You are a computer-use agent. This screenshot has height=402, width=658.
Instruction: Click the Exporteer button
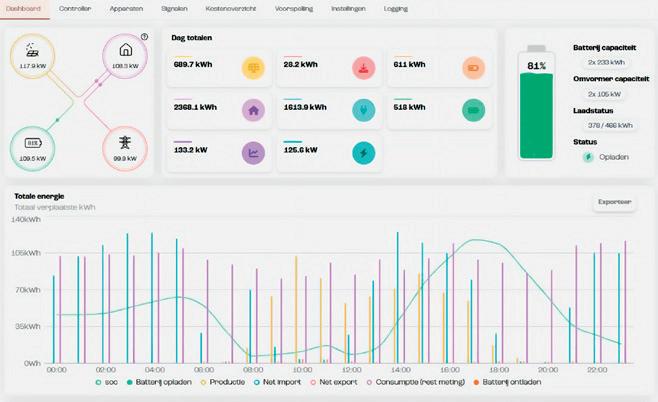pyautogui.click(x=614, y=202)
